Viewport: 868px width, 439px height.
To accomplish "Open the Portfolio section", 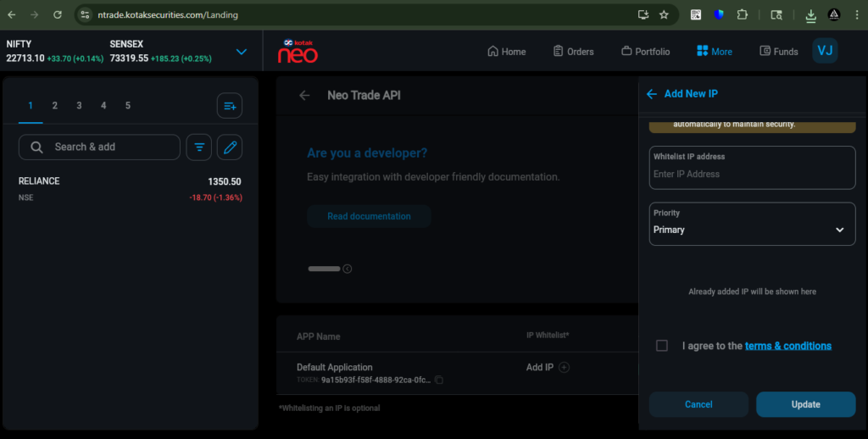I will pyautogui.click(x=645, y=52).
